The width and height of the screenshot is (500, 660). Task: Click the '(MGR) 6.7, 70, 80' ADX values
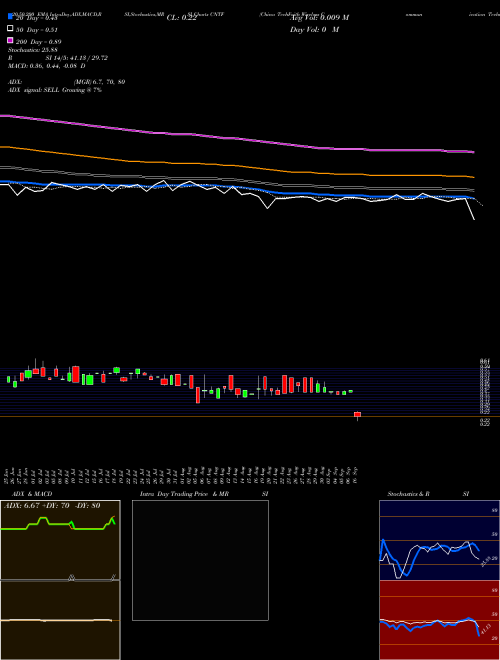(x=99, y=82)
